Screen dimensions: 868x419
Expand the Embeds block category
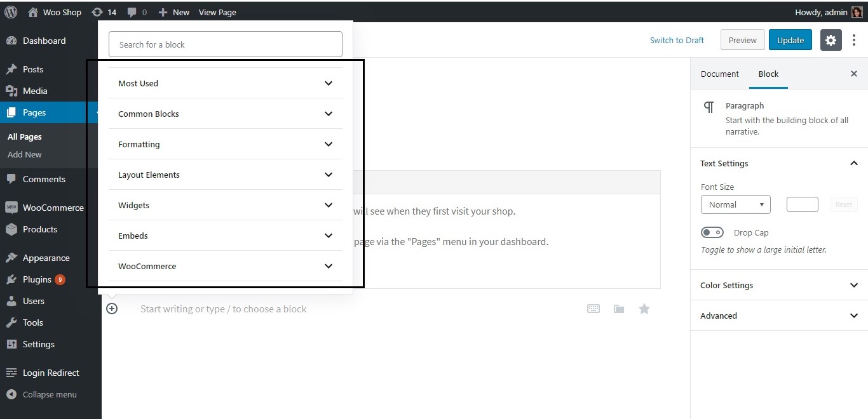(226, 236)
